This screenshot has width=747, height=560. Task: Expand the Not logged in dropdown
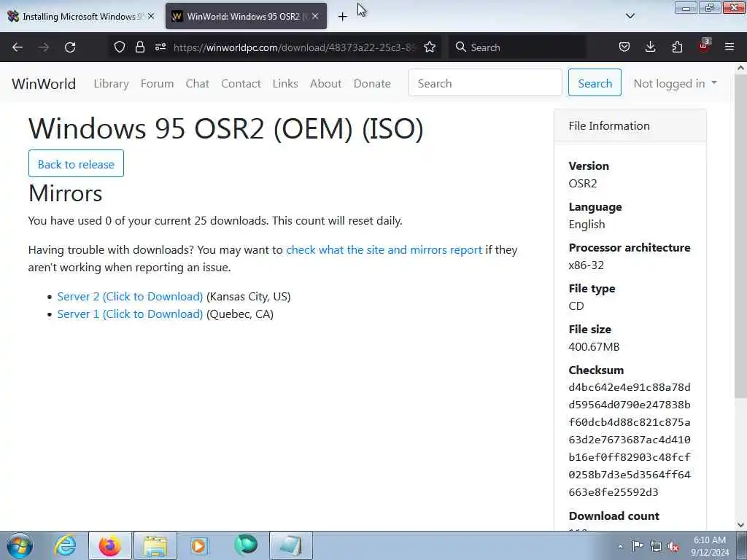[675, 83]
